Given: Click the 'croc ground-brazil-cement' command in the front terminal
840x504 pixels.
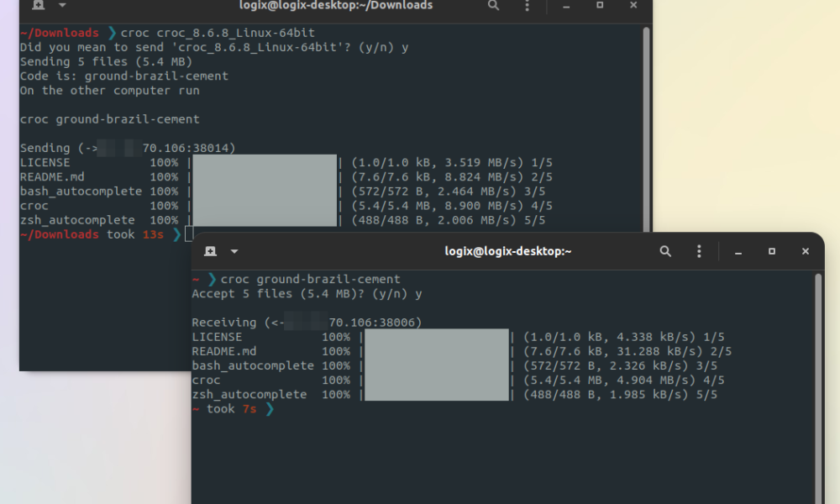Looking at the screenshot, I should pos(311,279).
